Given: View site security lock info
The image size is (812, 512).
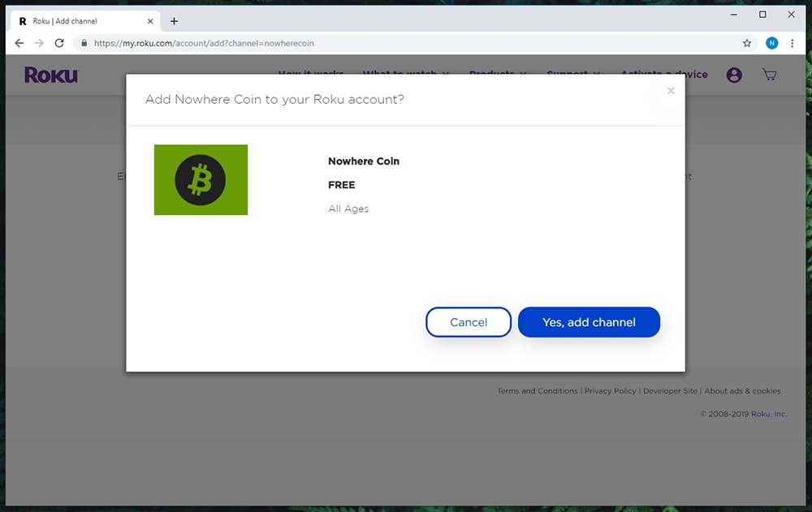Looking at the screenshot, I should click(84, 43).
